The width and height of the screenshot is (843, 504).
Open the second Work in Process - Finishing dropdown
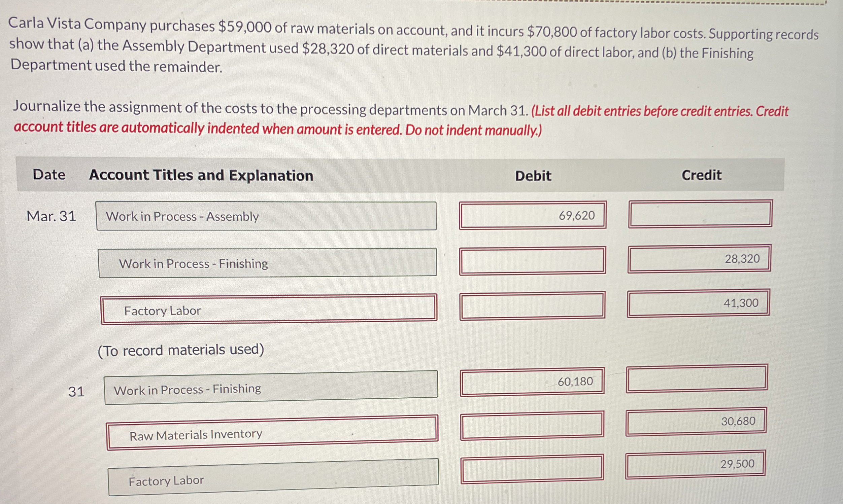tap(272, 389)
